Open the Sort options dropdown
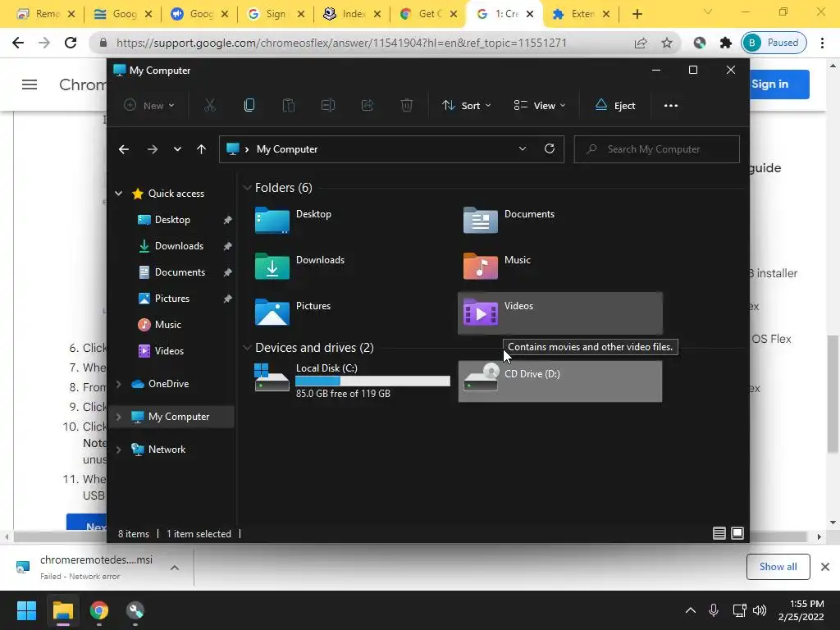 tap(466, 106)
